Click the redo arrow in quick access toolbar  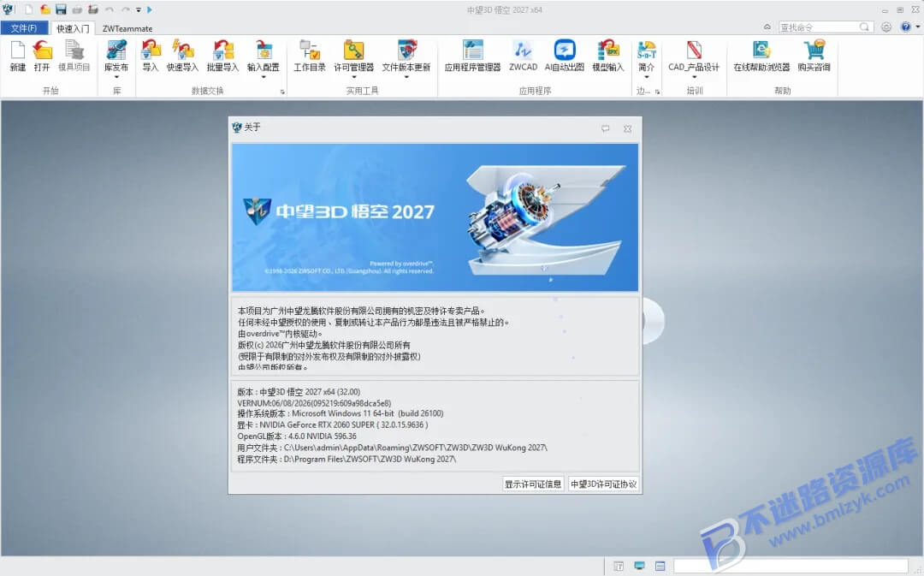(126, 9)
